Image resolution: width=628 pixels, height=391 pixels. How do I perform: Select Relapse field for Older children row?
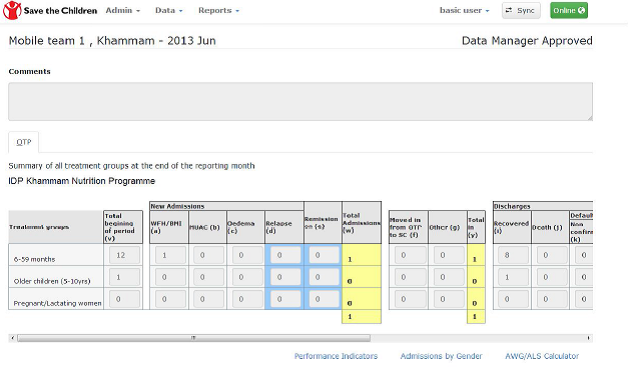pyautogui.click(x=285, y=277)
